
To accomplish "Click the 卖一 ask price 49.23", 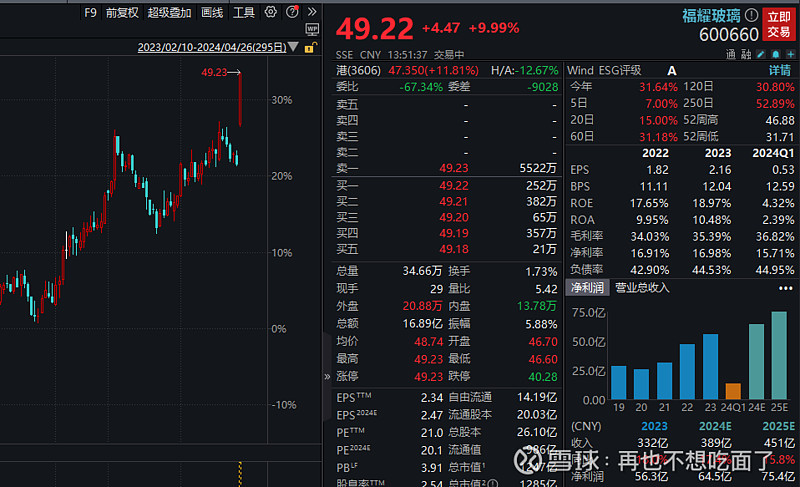I will coord(454,168).
